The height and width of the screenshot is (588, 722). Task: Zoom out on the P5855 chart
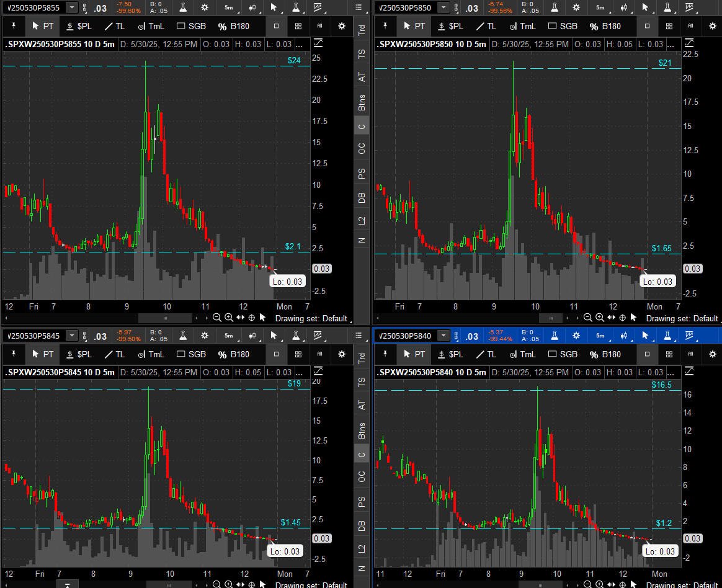216,318
